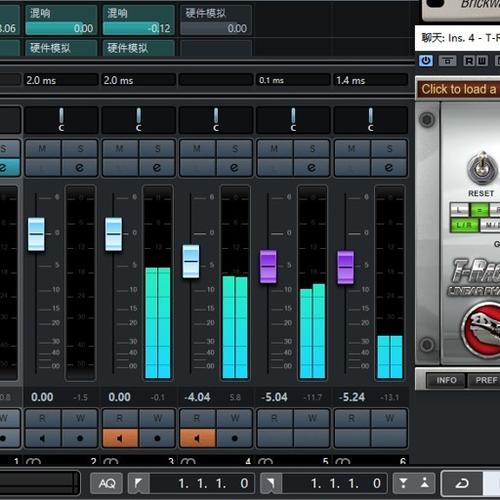The width and height of the screenshot is (500, 500).
Task: Solo channel 2 with its S button
Action: point(80,149)
